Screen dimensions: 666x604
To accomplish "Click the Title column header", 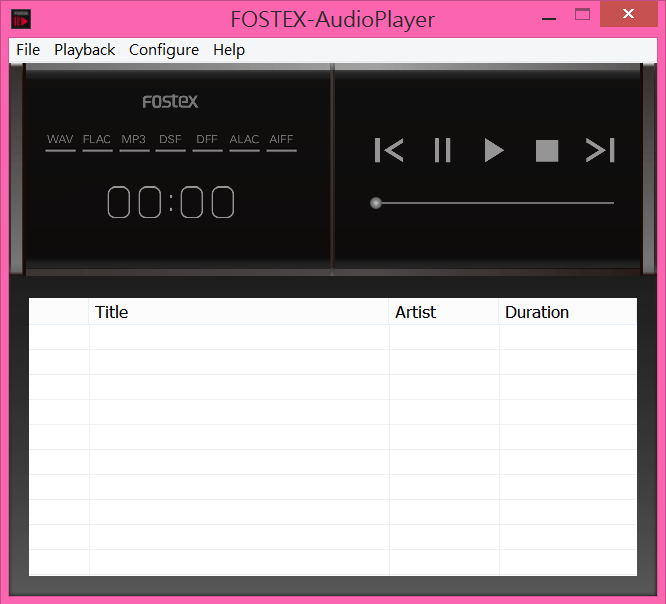I will coord(239,312).
